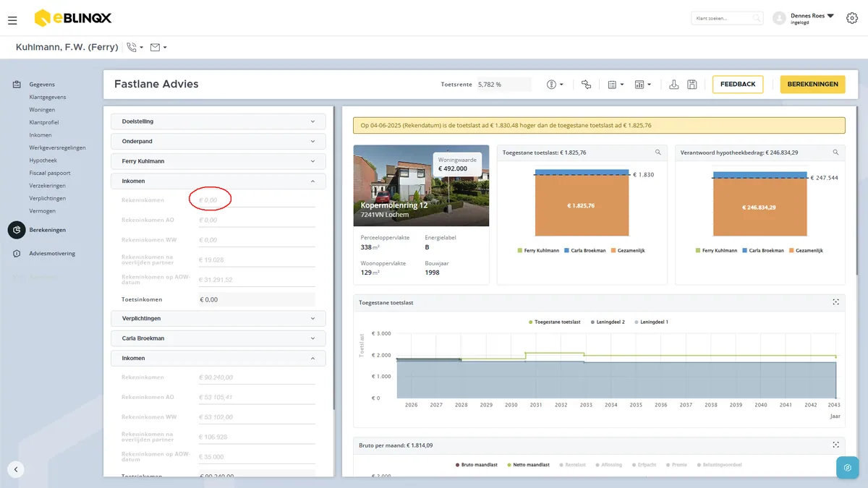868x488 pixels.
Task: Maximize the Bruto per maand chart
Action: pos(835,445)
